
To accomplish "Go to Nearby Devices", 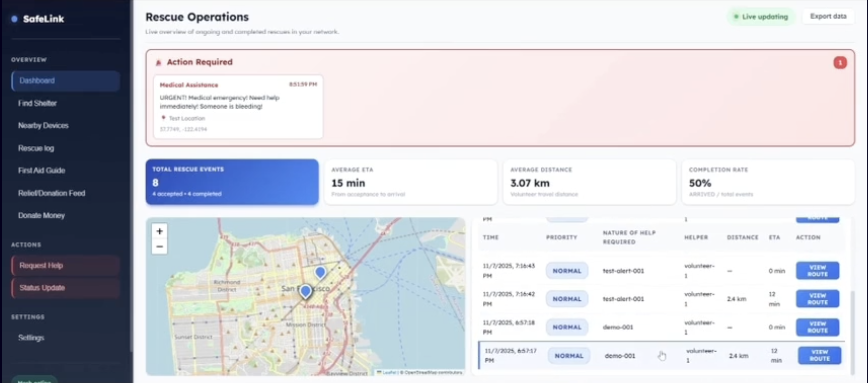I will (43, 126).
